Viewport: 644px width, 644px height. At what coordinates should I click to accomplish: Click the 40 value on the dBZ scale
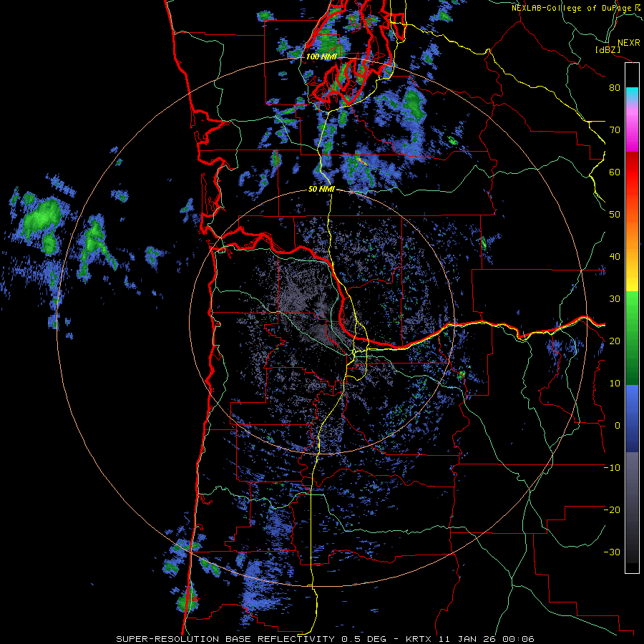(615, 257)
